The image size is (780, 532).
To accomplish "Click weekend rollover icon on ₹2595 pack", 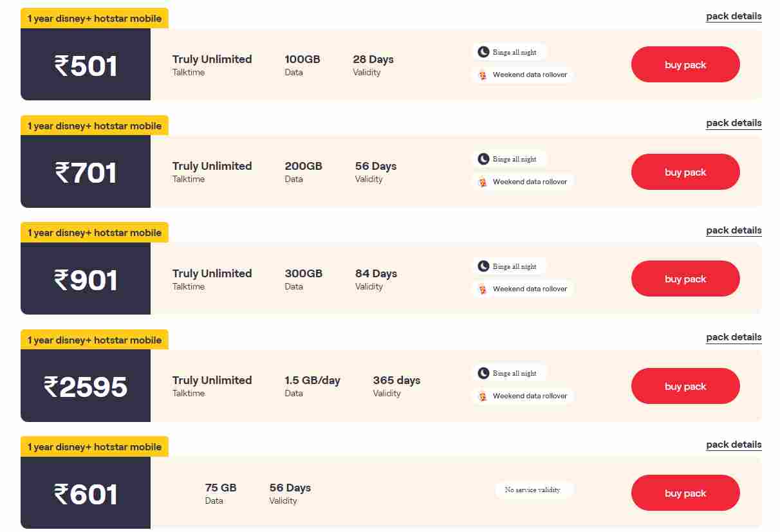I will tap(483, 396).
